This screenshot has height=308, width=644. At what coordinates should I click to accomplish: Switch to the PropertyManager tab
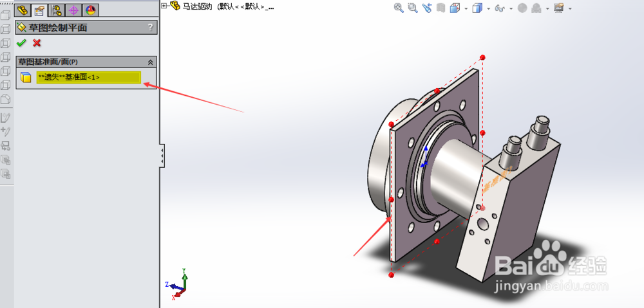pos(39,10)
